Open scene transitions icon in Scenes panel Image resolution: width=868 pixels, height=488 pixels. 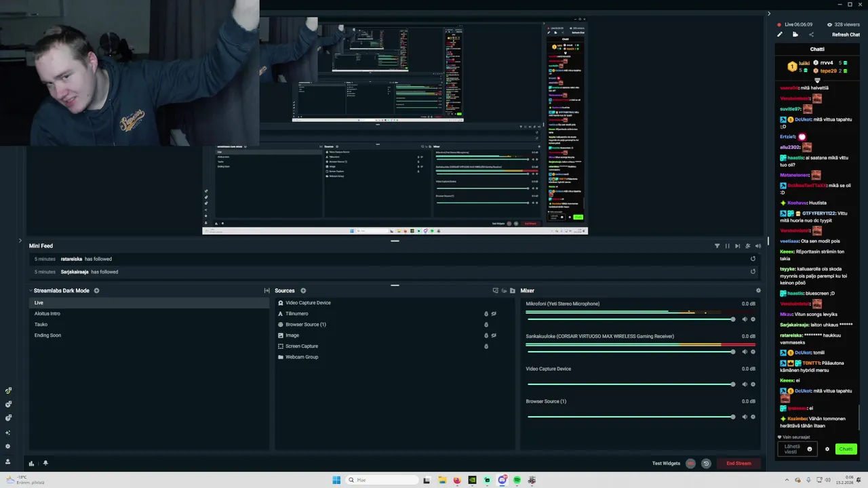pos(267,291)
